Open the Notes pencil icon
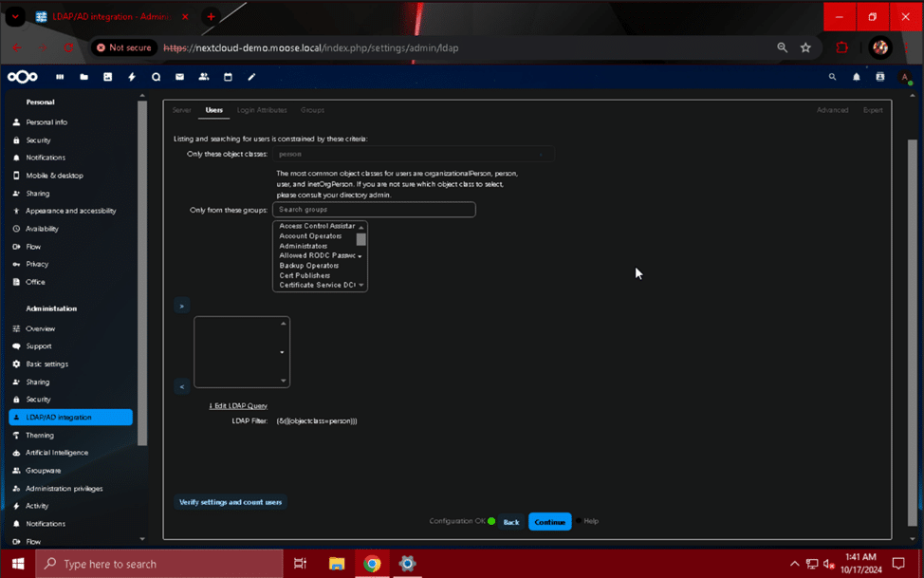 coord(251,77)
